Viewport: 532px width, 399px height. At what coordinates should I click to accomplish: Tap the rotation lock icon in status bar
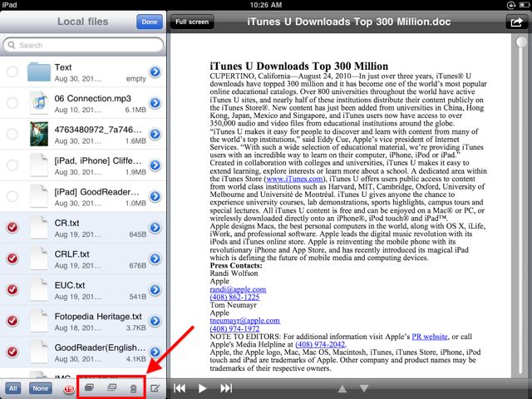pos(511,5)
